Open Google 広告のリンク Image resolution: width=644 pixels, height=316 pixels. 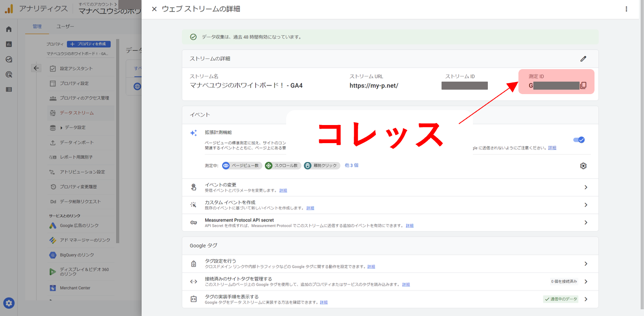pos(81,226)
